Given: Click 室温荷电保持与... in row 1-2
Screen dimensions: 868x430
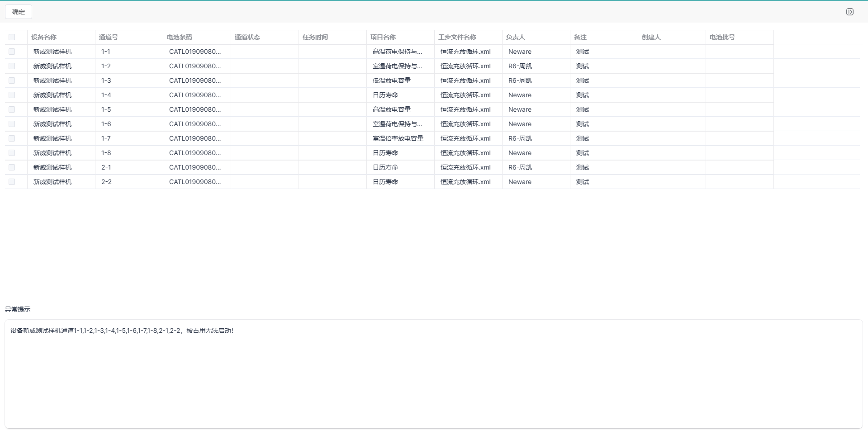Looking at the screenshot, I should [x=397, y=66].
